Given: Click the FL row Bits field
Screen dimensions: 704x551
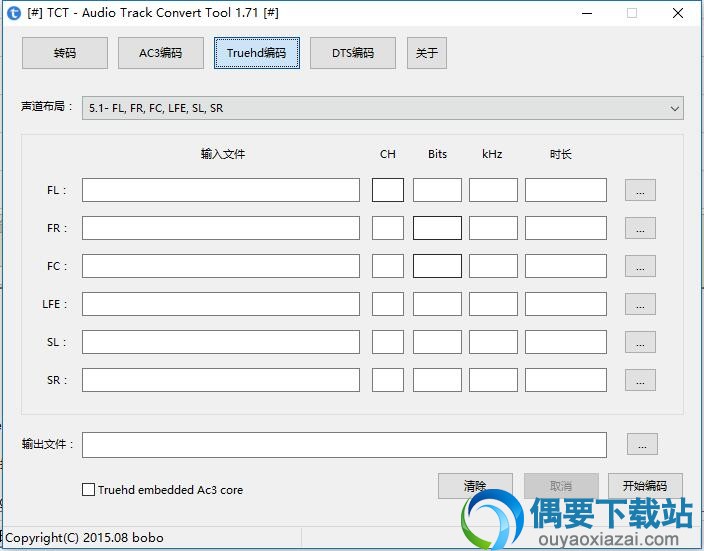Looking at the screenshot, I should pyautogui.click(x=437, y=190).
